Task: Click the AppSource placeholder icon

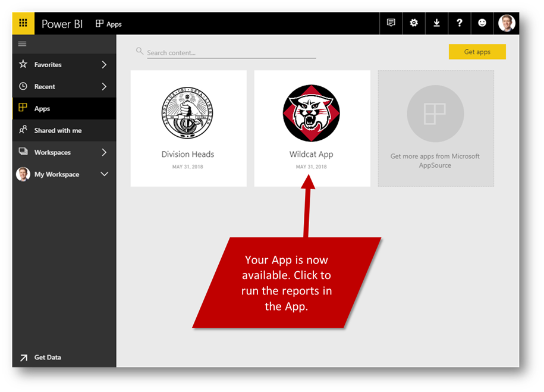Action: (435, 114)
